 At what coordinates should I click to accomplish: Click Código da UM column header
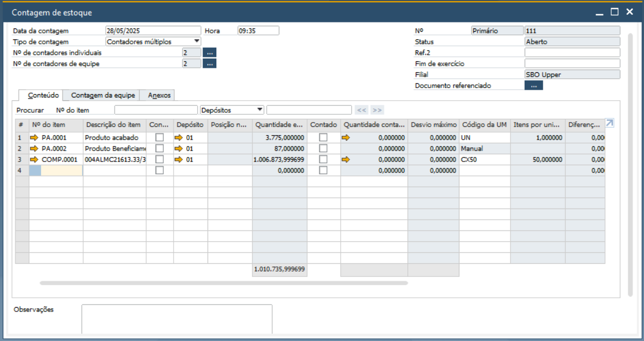point(485,125)
